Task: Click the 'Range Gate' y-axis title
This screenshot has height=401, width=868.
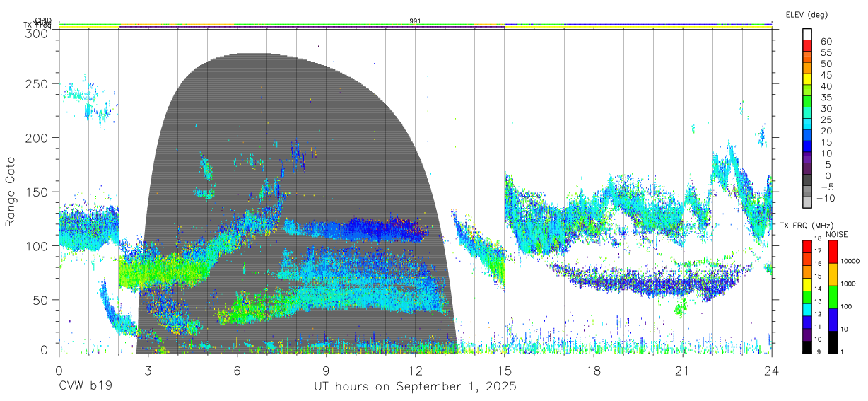Action: coord(11,192)
